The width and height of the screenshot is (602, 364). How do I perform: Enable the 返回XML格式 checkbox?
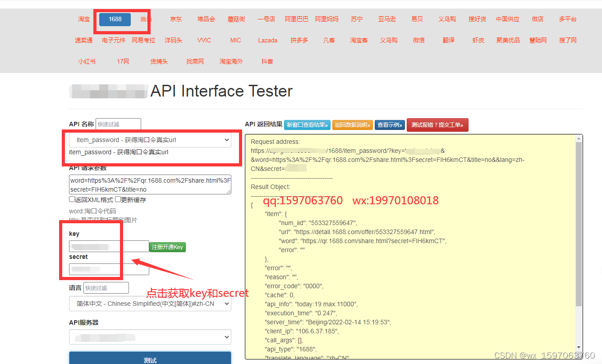[72, 199]
